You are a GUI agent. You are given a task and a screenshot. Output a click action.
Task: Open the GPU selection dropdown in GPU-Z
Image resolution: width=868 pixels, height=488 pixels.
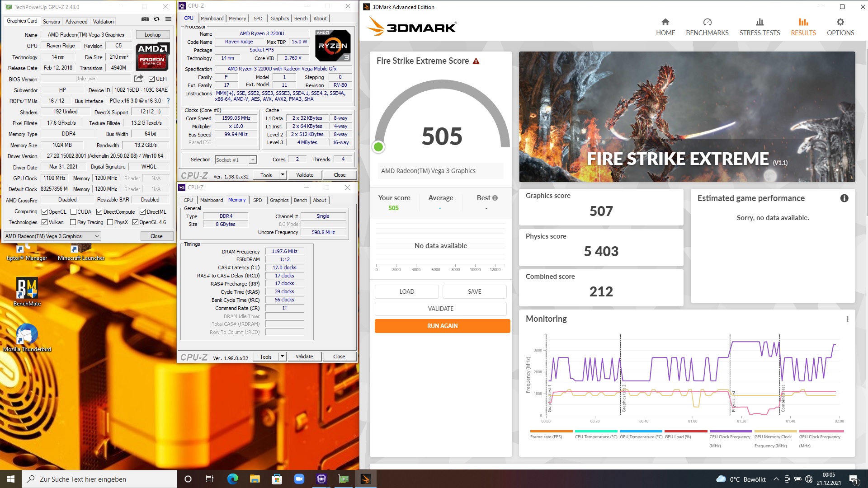coord(52,236)
